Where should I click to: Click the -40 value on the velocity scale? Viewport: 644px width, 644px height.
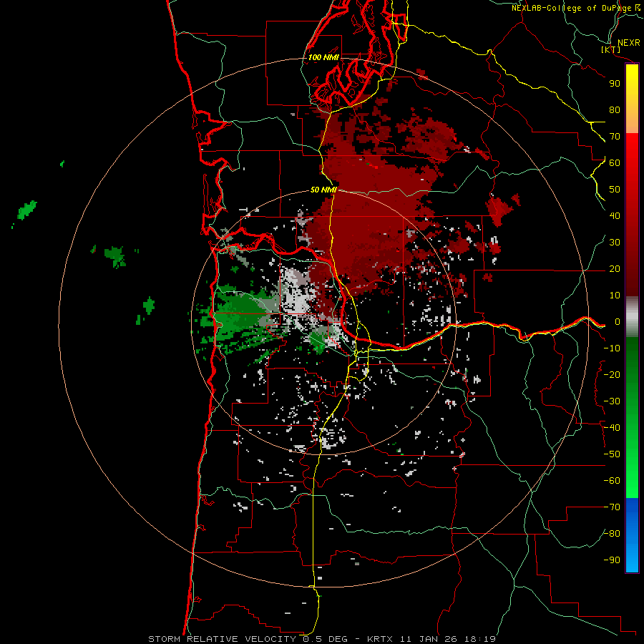612,428
